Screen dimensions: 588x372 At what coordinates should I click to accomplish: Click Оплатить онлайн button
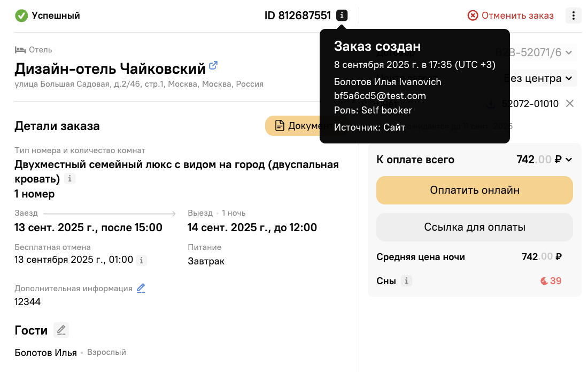coord(474,191)
